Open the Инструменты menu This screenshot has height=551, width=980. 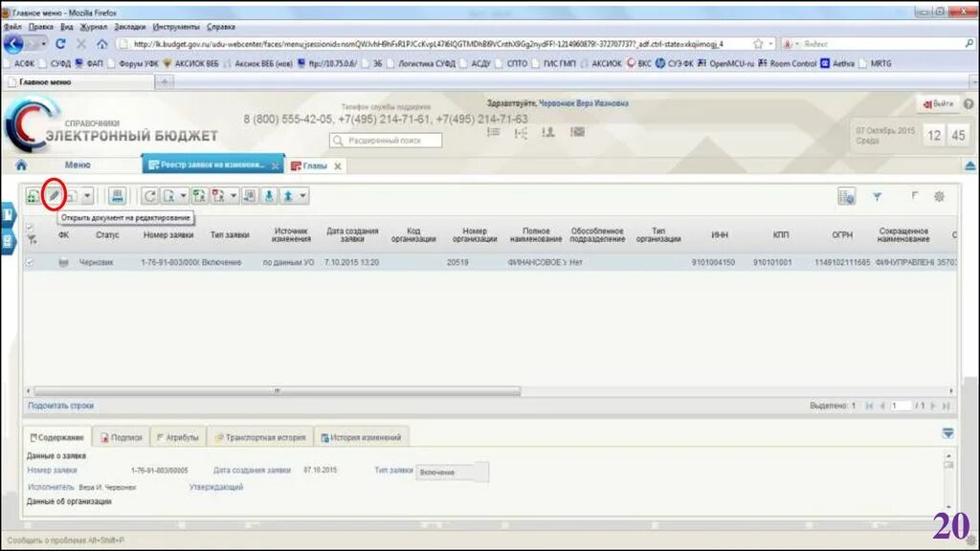pos(176,27)
